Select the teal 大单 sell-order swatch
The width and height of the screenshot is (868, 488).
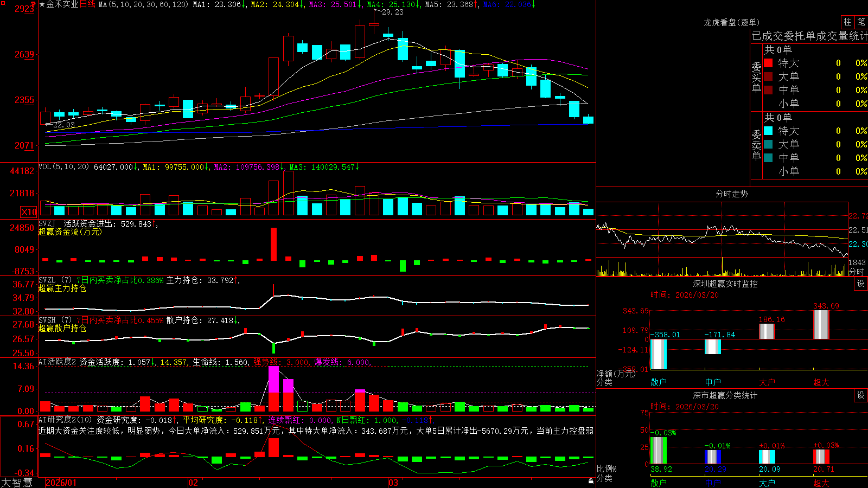[x=768, y=144]
